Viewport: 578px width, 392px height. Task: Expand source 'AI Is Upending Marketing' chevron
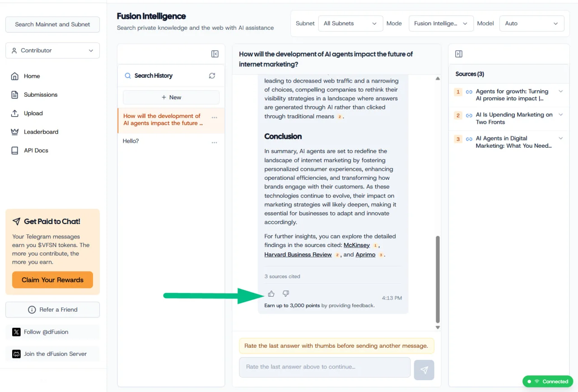click(x=561, y=115)
